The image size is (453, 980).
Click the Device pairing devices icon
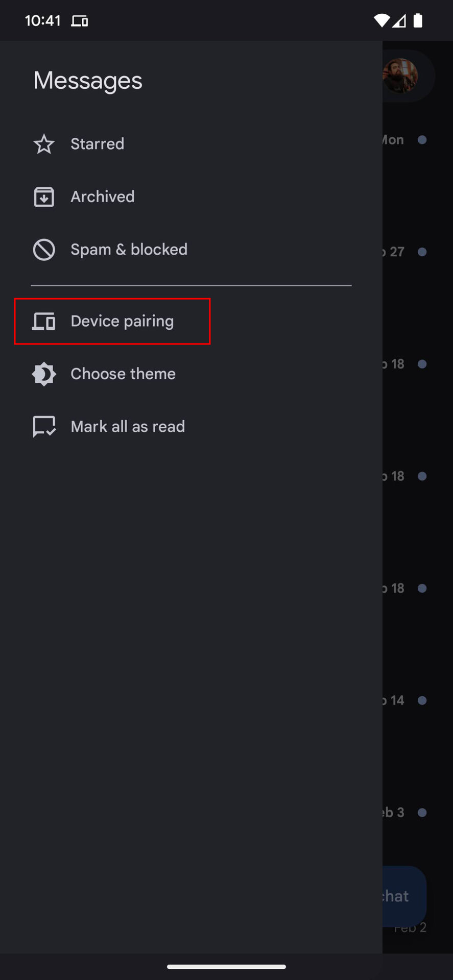click(x=44, y=322)
